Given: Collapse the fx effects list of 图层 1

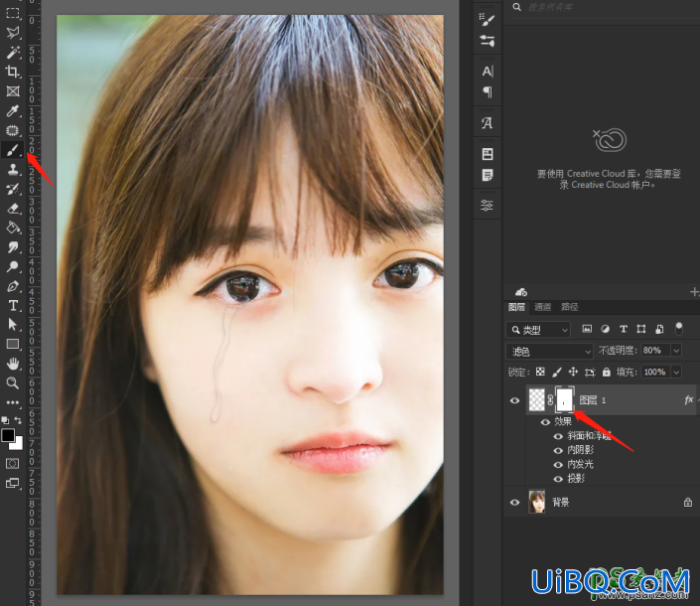Looking at the screenshot, I should [698, 400].
